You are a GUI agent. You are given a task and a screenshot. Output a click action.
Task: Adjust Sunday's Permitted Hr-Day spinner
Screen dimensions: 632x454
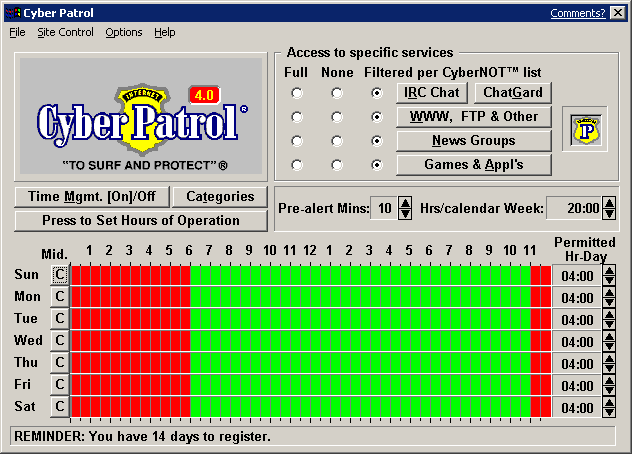coord(609,275)
